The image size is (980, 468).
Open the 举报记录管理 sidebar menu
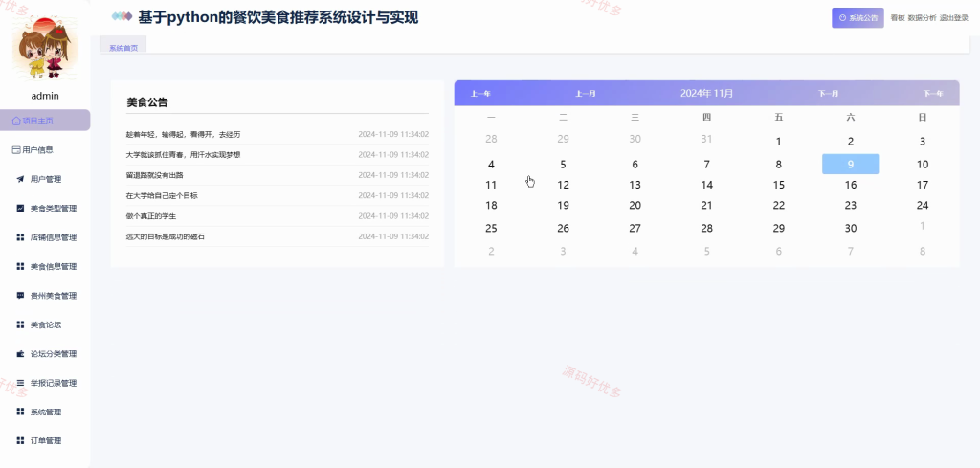45,383
